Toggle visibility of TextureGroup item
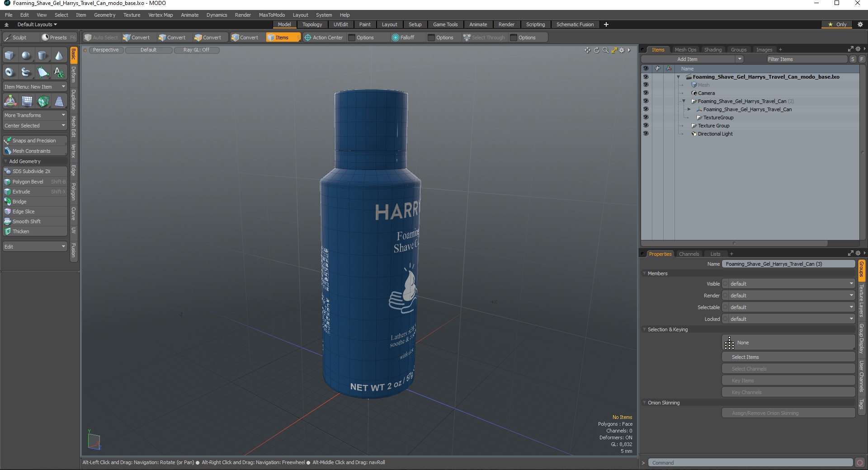The image size is (868, 470). coord(646,117)
